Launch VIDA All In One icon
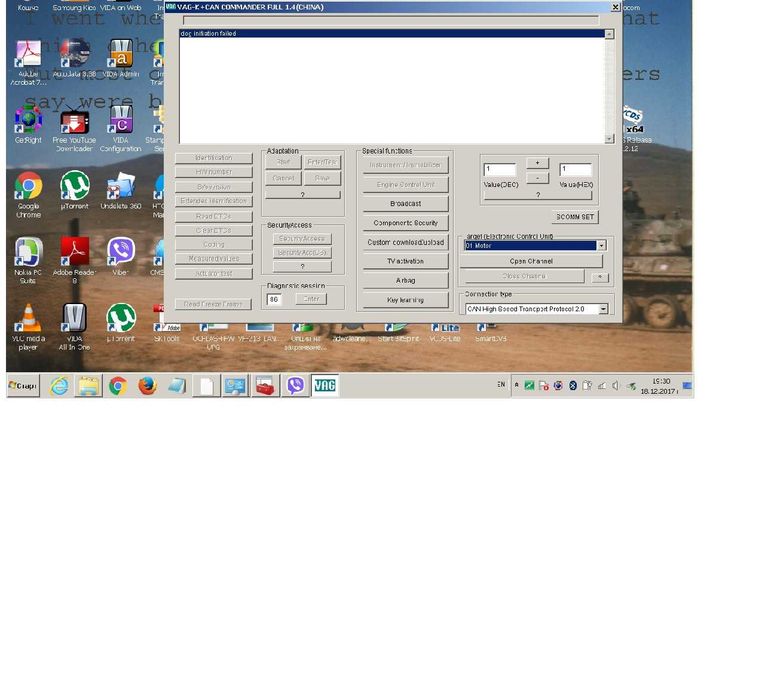 [74, 327]
